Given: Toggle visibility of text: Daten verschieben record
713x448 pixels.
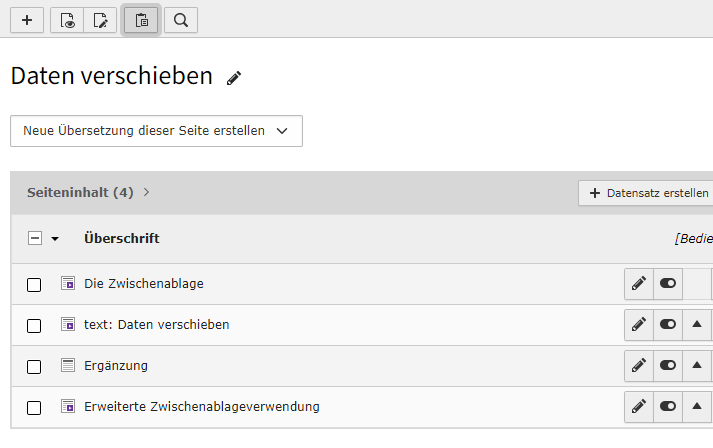Looking at the screenshot, I should (668, 324).
